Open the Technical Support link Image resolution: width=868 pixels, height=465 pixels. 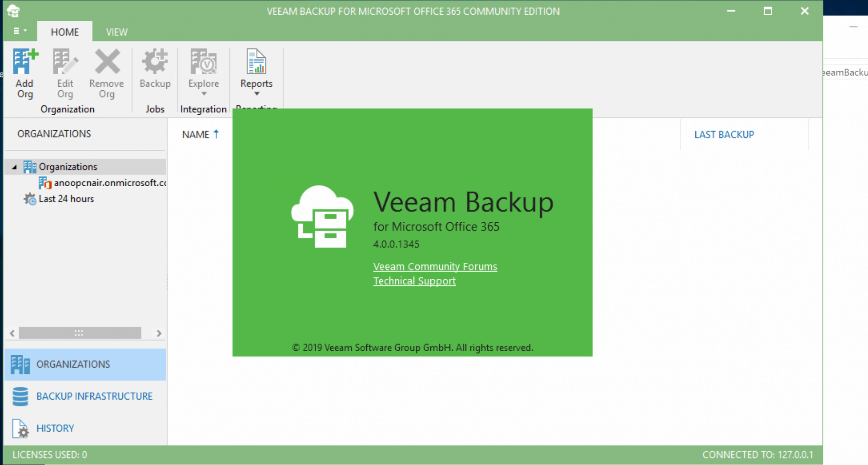pos(414,281)
